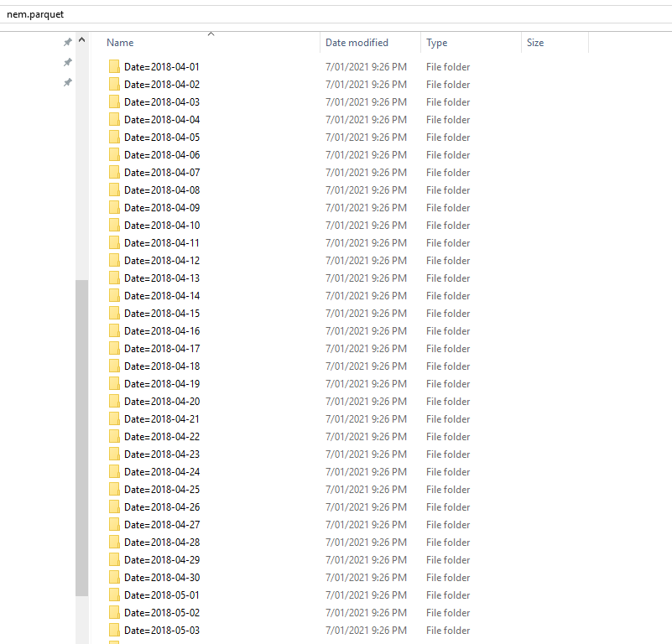Select the Date=2018-04-26 folder name
The height and width of the screenshot is (644, 672).
(162, 506)
